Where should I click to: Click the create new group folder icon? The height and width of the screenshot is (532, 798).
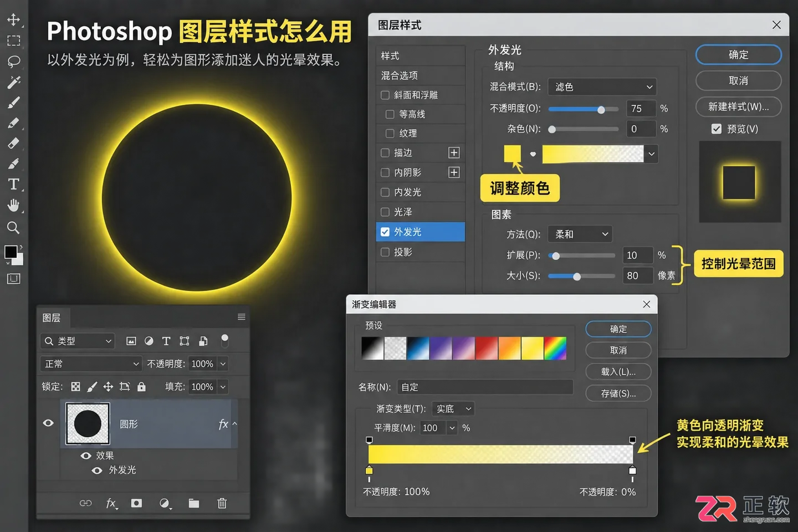(193, 503)
